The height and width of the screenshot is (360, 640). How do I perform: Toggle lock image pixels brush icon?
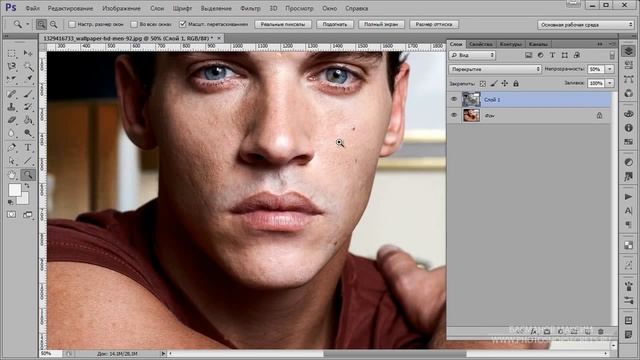pyautogui.click(x=494, y=84)
